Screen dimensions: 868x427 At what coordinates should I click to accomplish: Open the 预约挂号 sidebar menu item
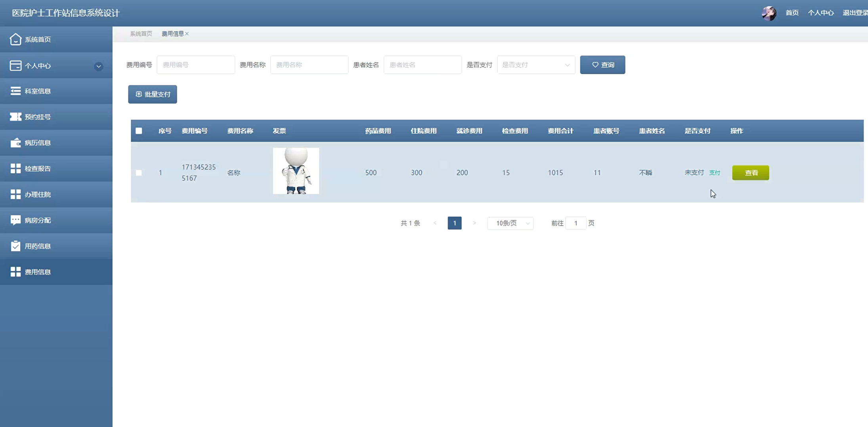(56, 117)
